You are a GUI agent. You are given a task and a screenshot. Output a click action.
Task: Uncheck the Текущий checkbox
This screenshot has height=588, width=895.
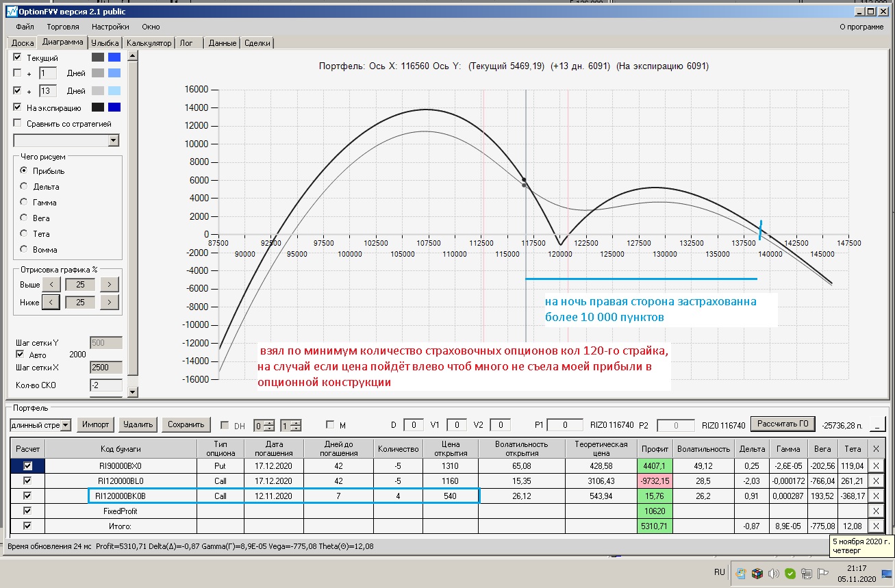tap(18, 57)
